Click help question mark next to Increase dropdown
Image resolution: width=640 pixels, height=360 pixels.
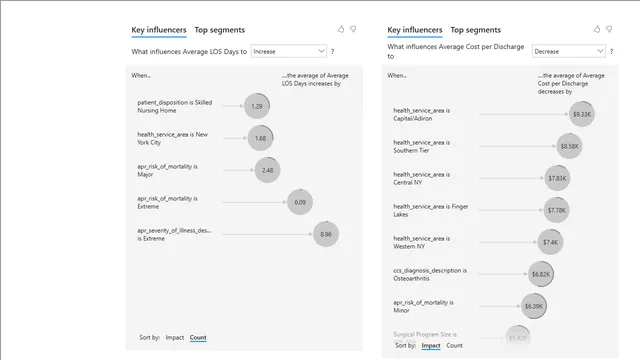(x=333, y=51)
